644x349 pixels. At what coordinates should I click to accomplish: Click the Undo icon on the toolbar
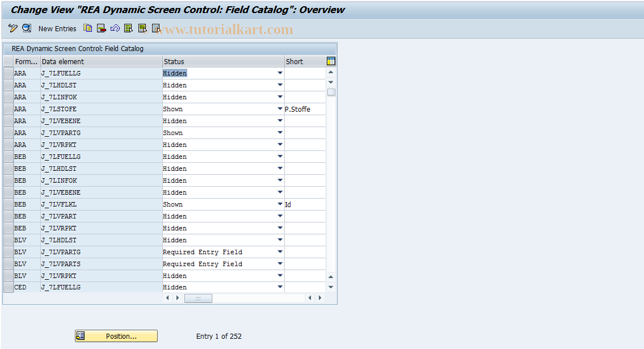[114, 28]
